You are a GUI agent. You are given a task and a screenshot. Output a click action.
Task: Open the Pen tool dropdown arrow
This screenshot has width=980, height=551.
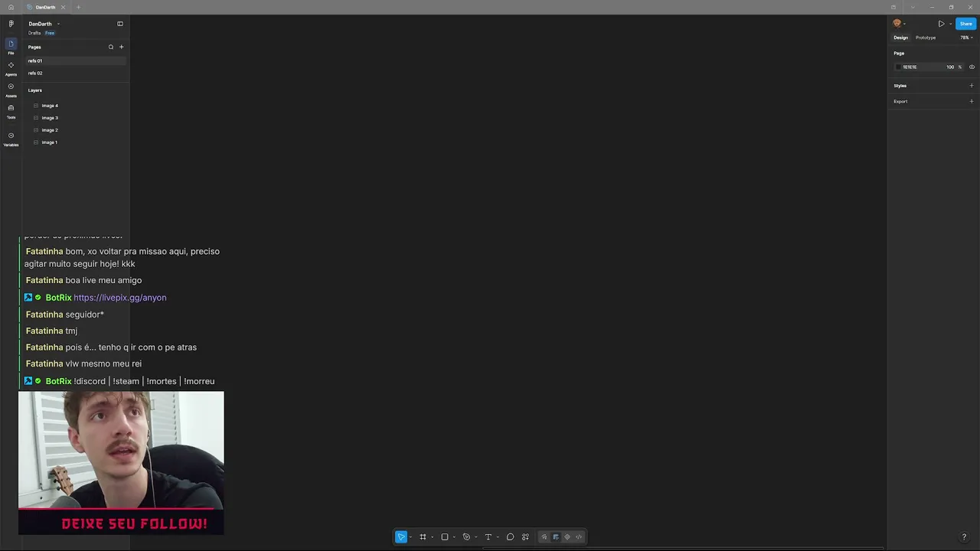475,537
